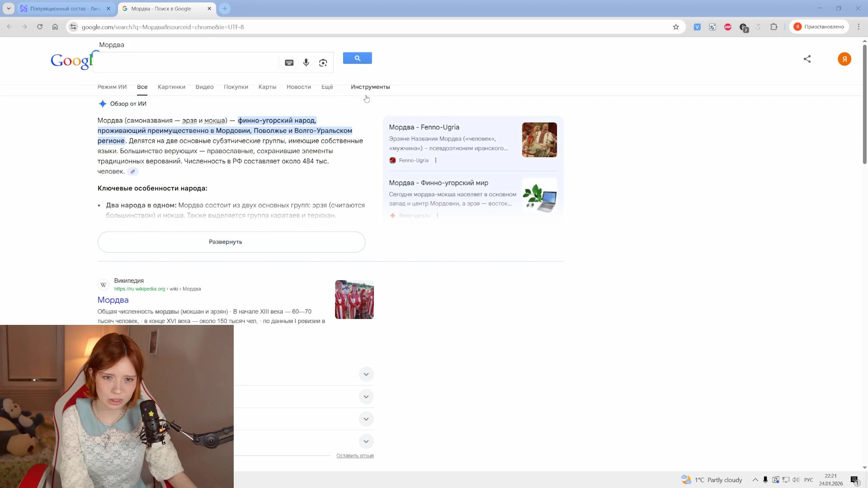Image resolution: width=868 pixels, height=488 pixels.
Task: Open three-dot menu next to Fenno-Ugria source
Action: click(436, 160)
